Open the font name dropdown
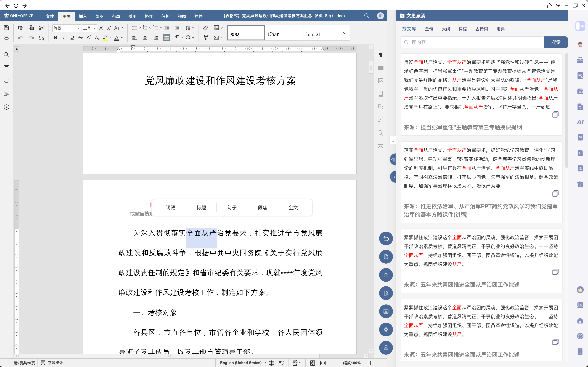The width and height of the screenshot is (588, 367). click(x=78, y=28)
